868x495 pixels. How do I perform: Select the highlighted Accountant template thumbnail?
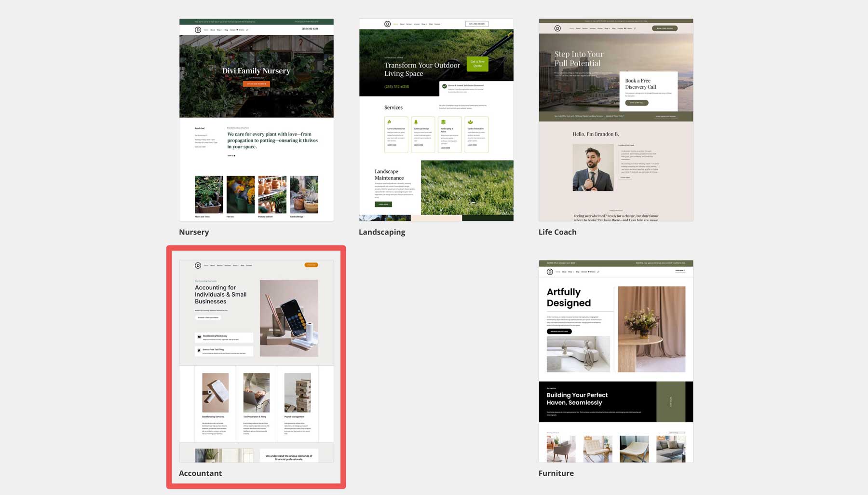click(256, 367)
